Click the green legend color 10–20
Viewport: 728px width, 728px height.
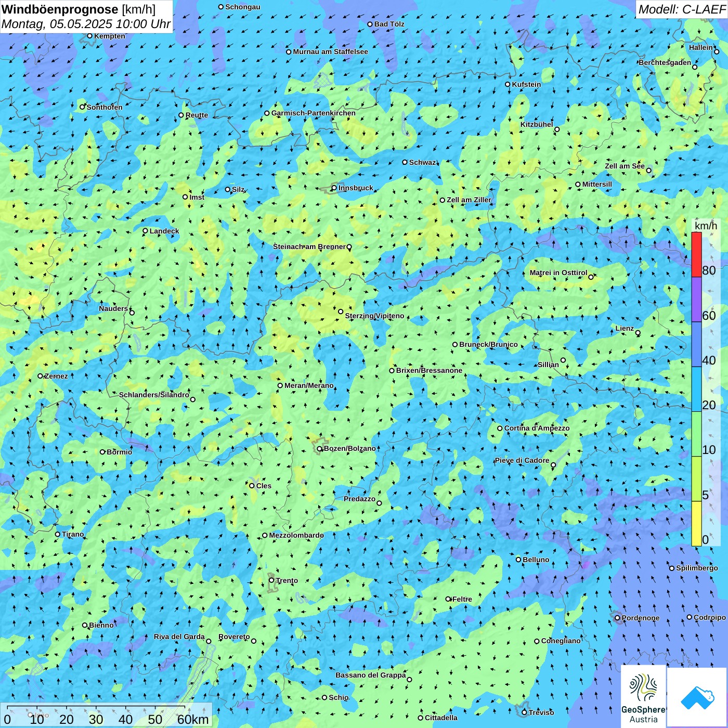(696, 434)
